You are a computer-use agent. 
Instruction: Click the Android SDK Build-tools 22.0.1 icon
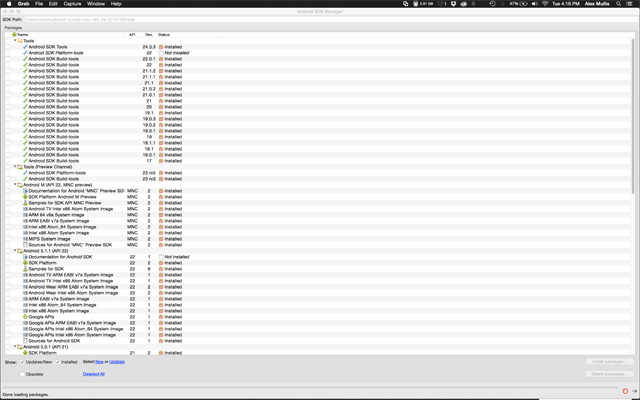[25, 59]
